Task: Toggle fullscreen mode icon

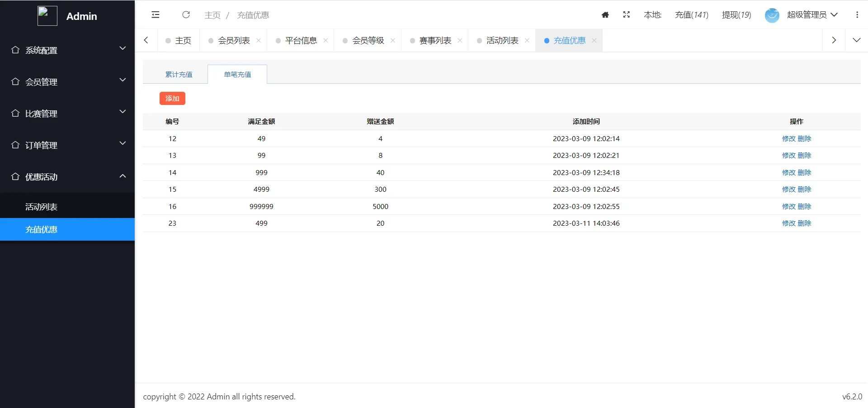Action: (x=626, y=15)
